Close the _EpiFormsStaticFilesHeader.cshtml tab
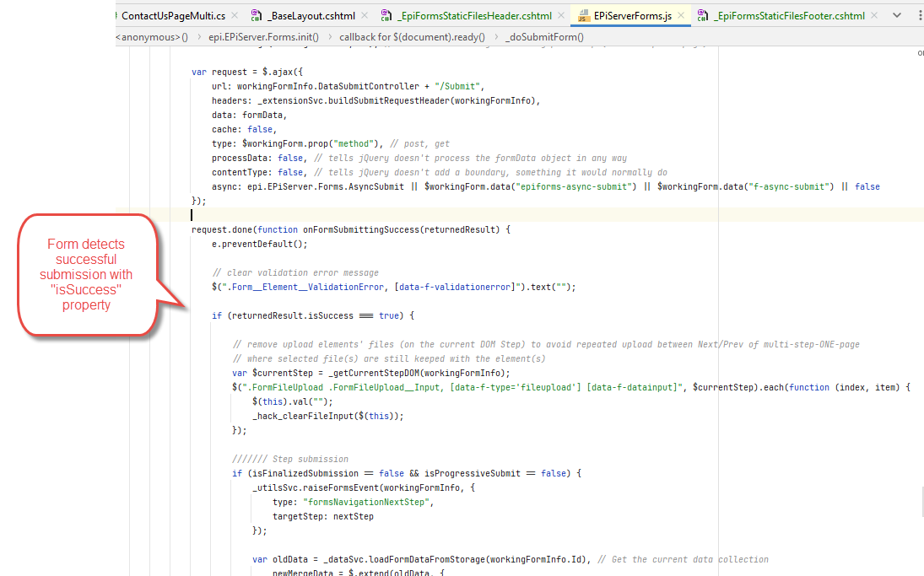924x576 pixels. (559, 15)
